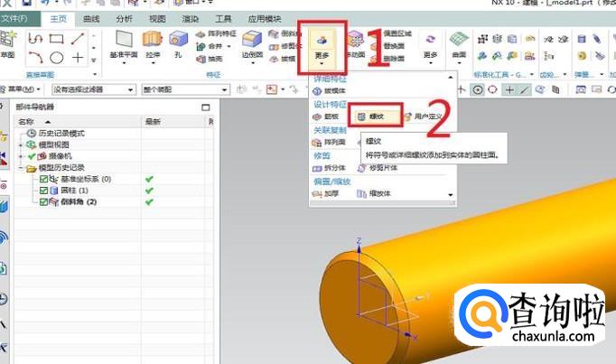Screen dimensions: 616x364
Task: Switch to the 工具 tab
Action: click(223, 18)
